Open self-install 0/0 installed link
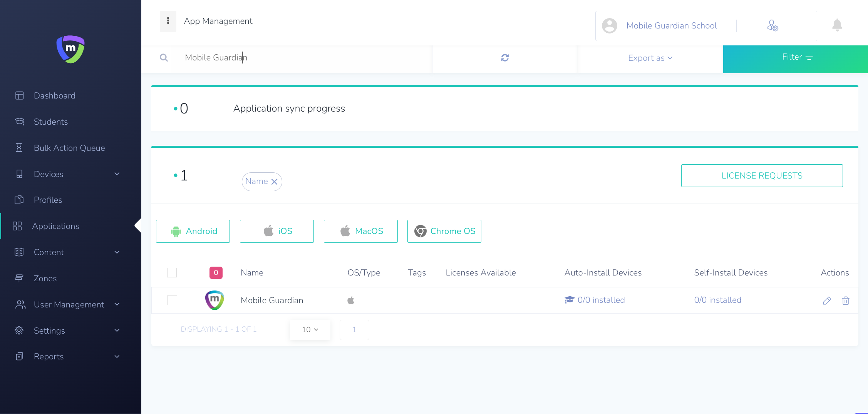Viewport: 868px width, 414px height. [x=718, y=300]
